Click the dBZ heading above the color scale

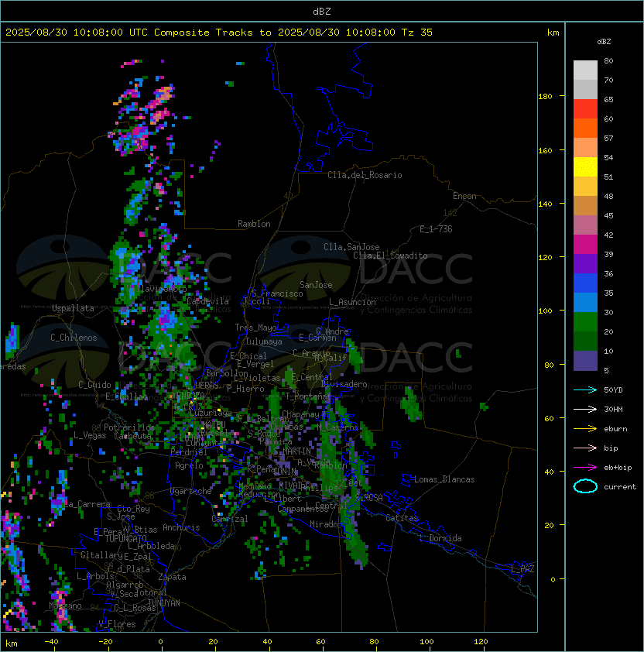click(604, 42)
